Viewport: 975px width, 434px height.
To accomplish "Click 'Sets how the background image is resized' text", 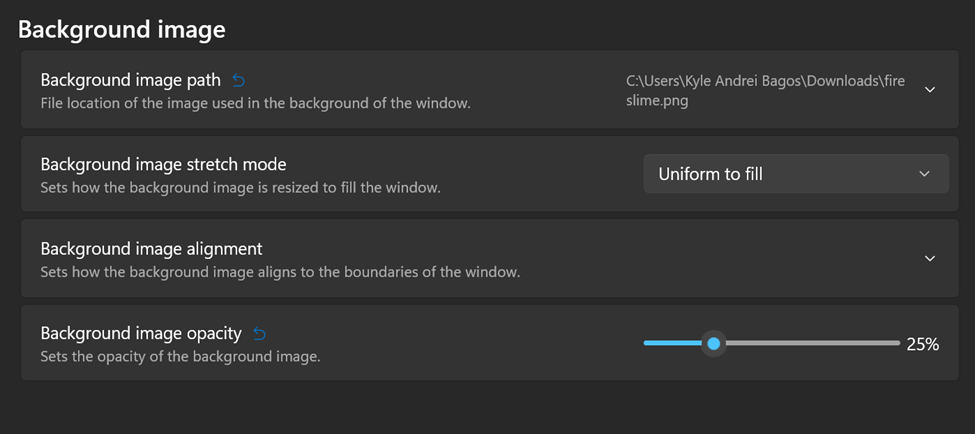I will point(241,187).
